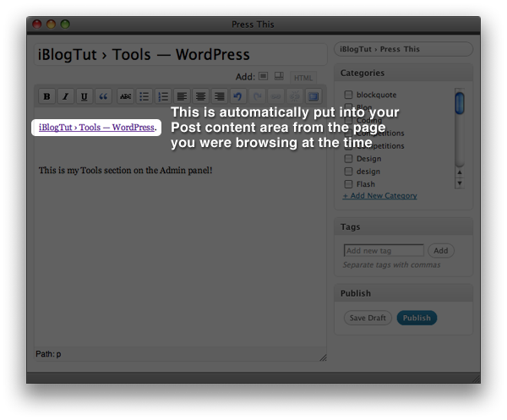Align text right
This screenshot has height=420, width=507.
tap(219, 96)
